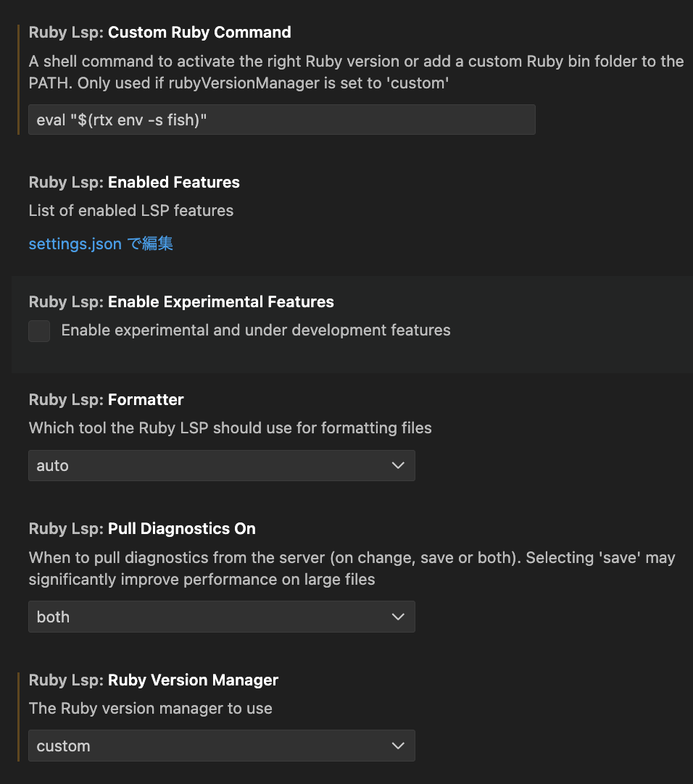Open the settings.json edit link

pyautogui.click(x=101, y=243)
